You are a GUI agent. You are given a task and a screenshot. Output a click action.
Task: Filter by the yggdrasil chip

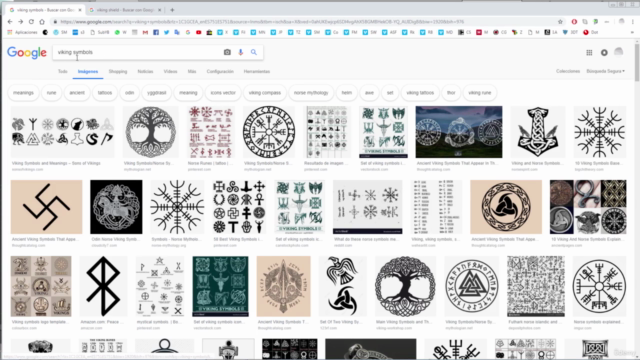click(156, 93)
